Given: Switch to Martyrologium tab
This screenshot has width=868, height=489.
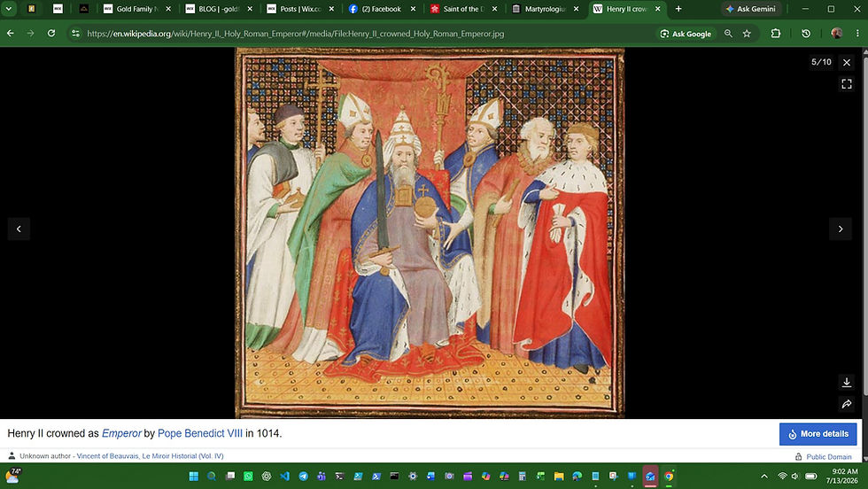Looking at the screenshot, I should pos(546,9).
